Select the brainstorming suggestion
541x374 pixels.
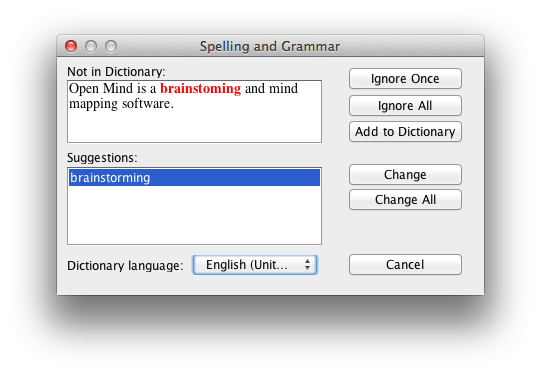point(195,178)
